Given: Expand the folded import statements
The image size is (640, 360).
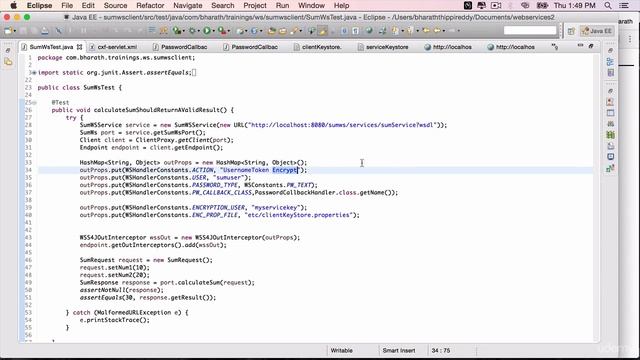Looking at the screenshot, I should [34, 73].
